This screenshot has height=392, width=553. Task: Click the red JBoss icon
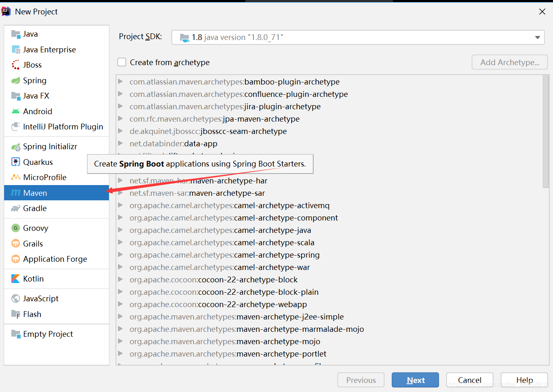click(16, 65)
